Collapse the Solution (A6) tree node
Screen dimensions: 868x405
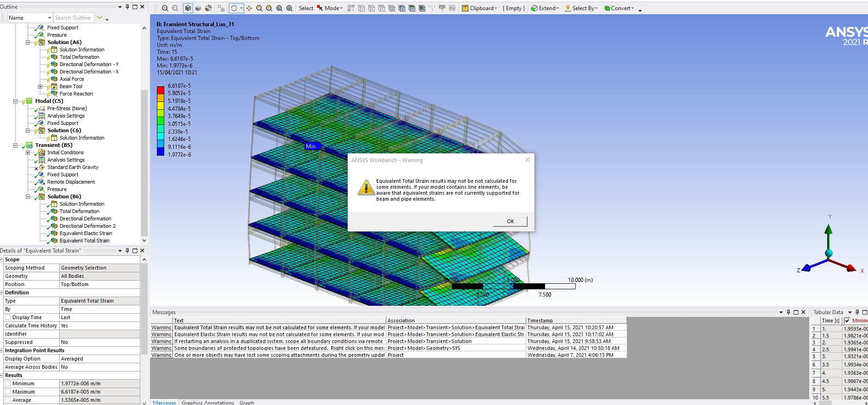coord(28,42)
